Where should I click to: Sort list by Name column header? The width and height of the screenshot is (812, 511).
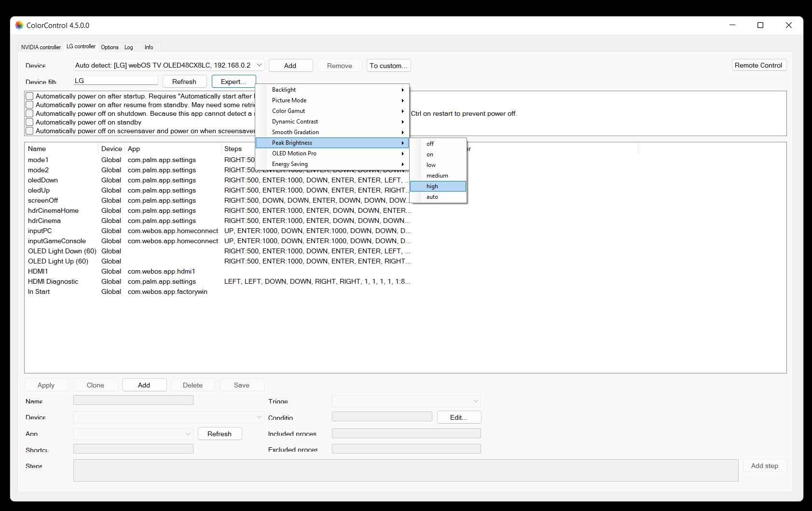[x=61, y=149]
